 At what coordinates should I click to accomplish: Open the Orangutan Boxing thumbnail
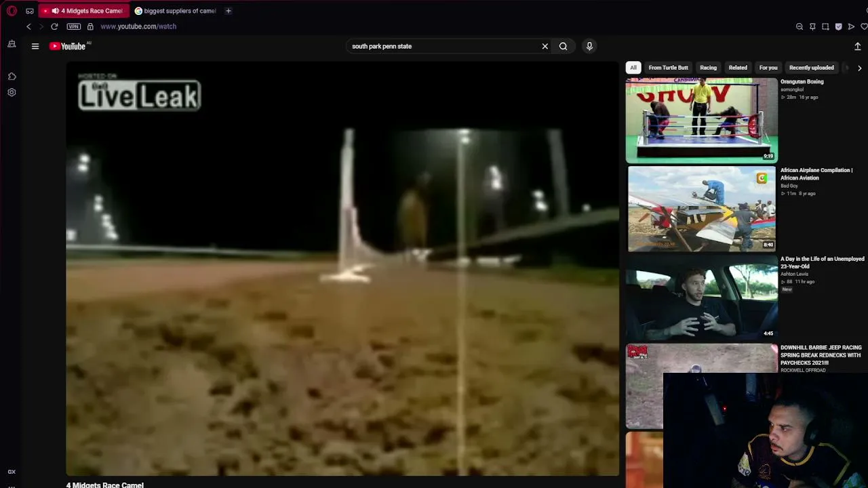702,120
